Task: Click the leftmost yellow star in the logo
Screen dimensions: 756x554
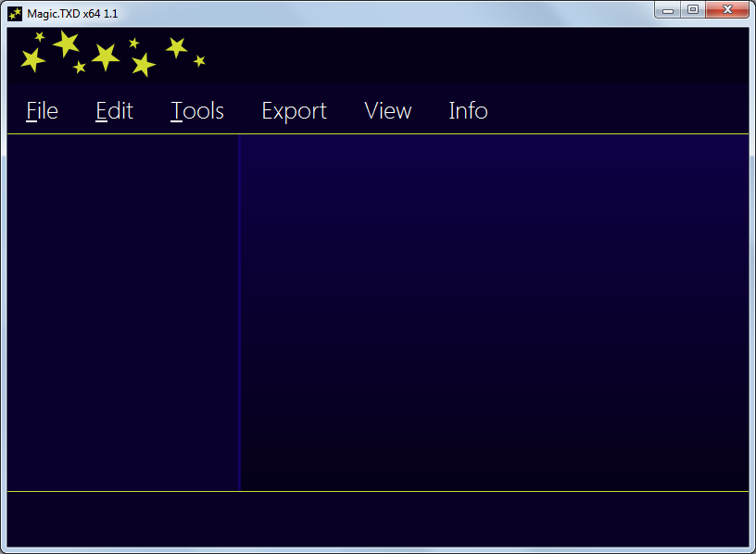Action: tap(32, 61)
